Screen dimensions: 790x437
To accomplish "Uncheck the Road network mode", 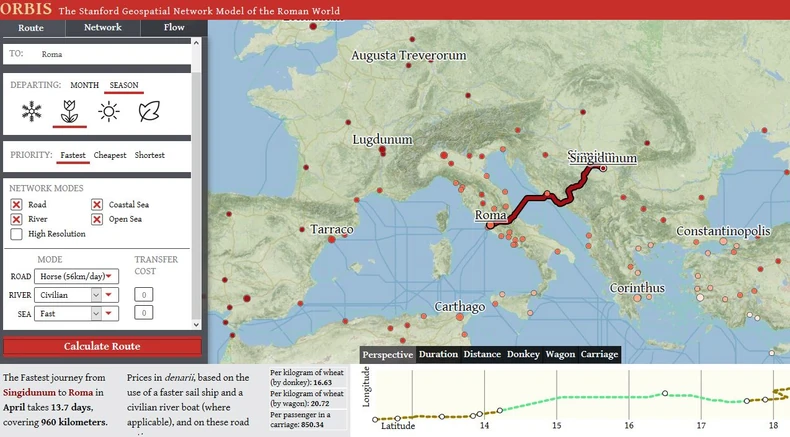I will [16, 205].
